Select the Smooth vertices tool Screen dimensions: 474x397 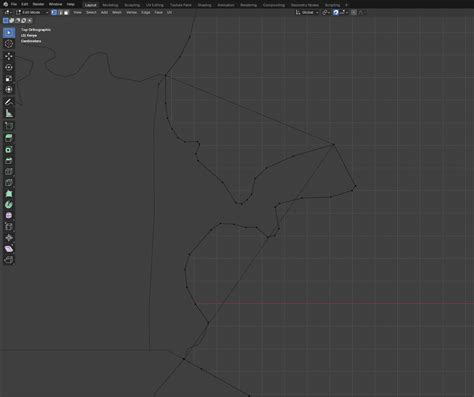click(9, 215)
